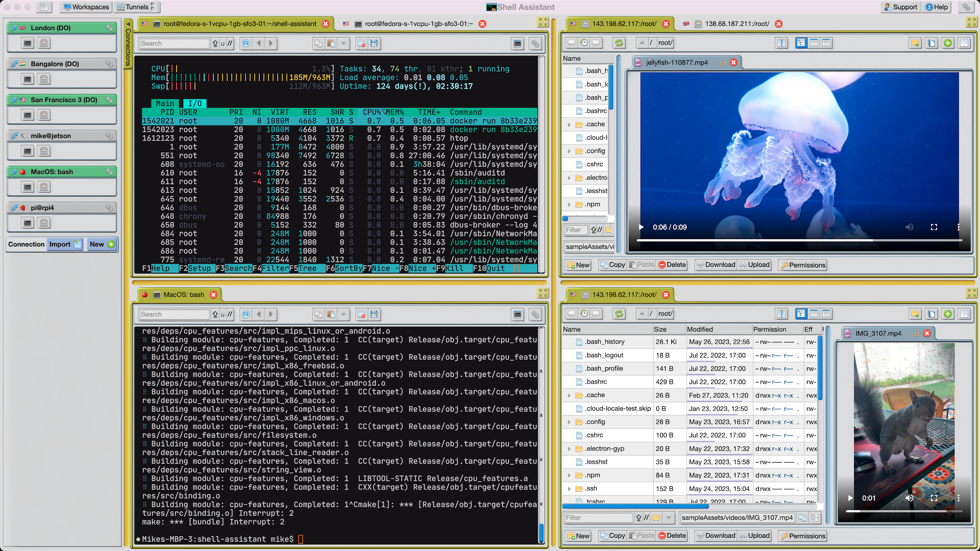Create new item with green plus icon
This screenshot has width=980, height=551.
[x=948, y=43]
